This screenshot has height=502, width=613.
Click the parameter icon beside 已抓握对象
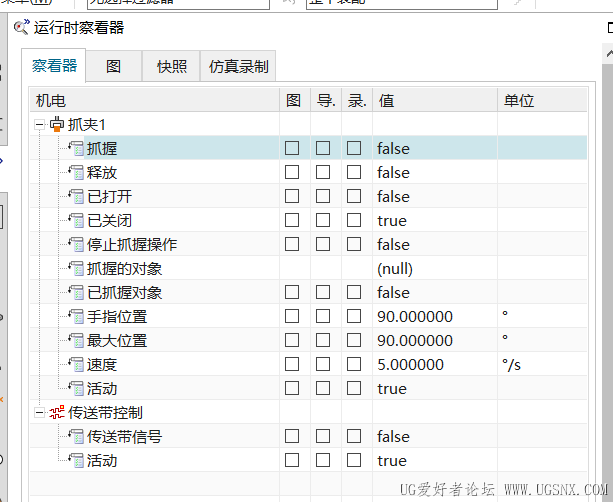76,293
